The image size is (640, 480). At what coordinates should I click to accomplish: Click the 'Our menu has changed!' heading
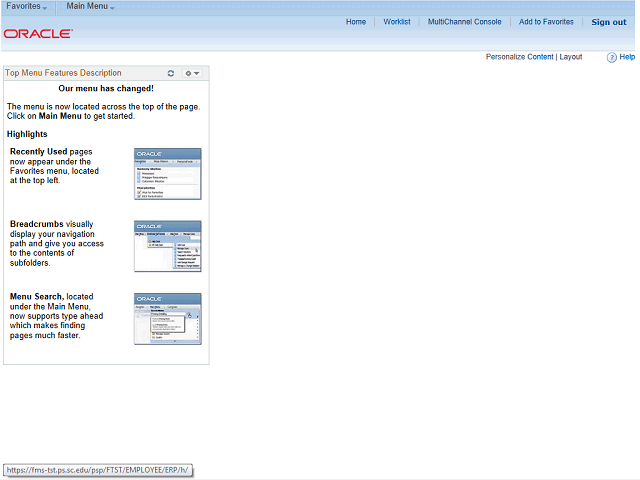106,89
